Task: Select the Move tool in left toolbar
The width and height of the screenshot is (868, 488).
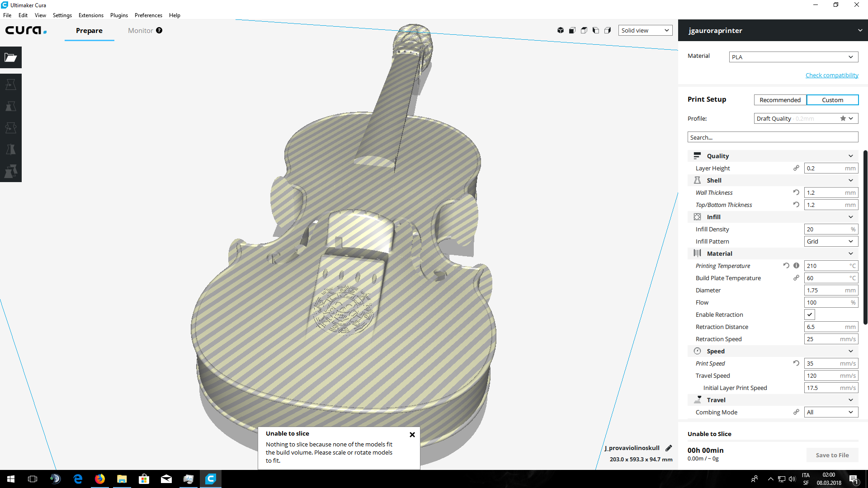Action: click(11, 84)
